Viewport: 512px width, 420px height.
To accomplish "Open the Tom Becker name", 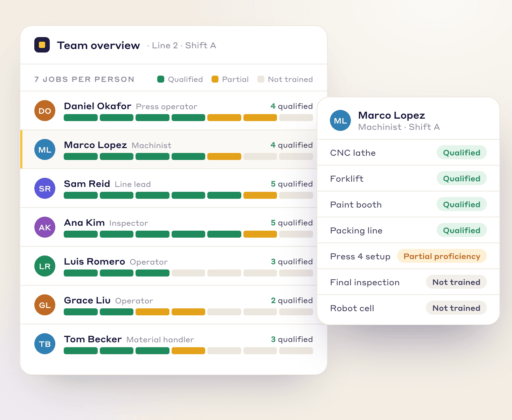I will click(x=93, y=339).
